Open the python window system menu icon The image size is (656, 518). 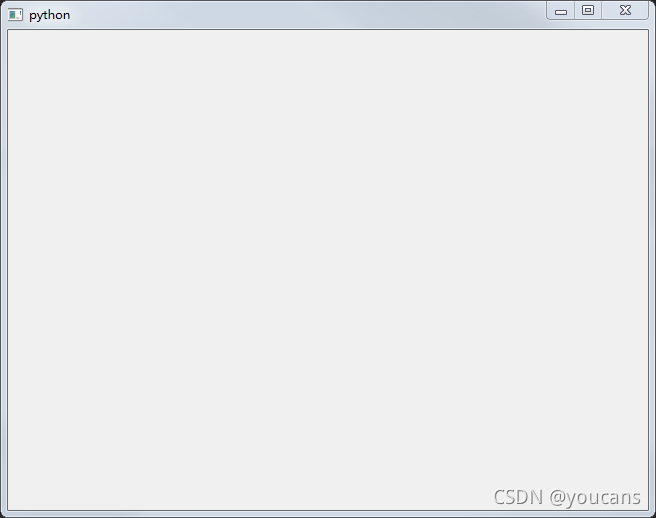tap(15, 15)
